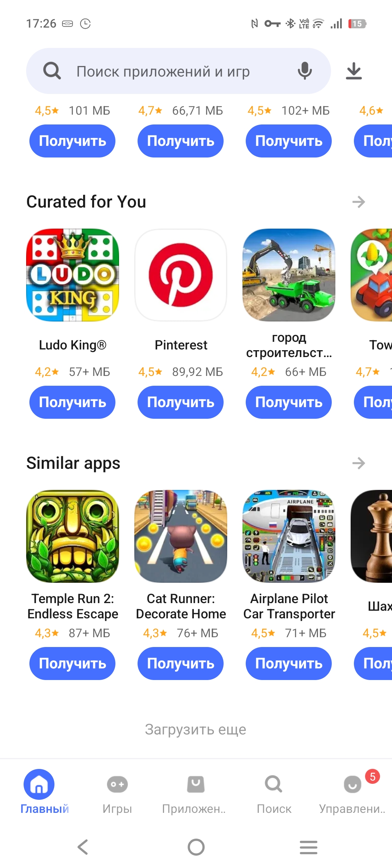Open the Поиск tab in bottom bar

pyautogui.click(x=274, y=793)
